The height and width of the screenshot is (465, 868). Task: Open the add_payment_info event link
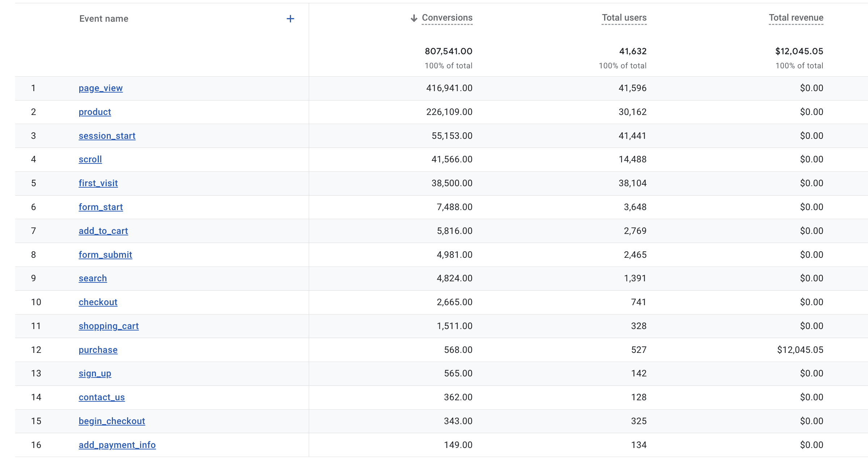click(117, 445)
